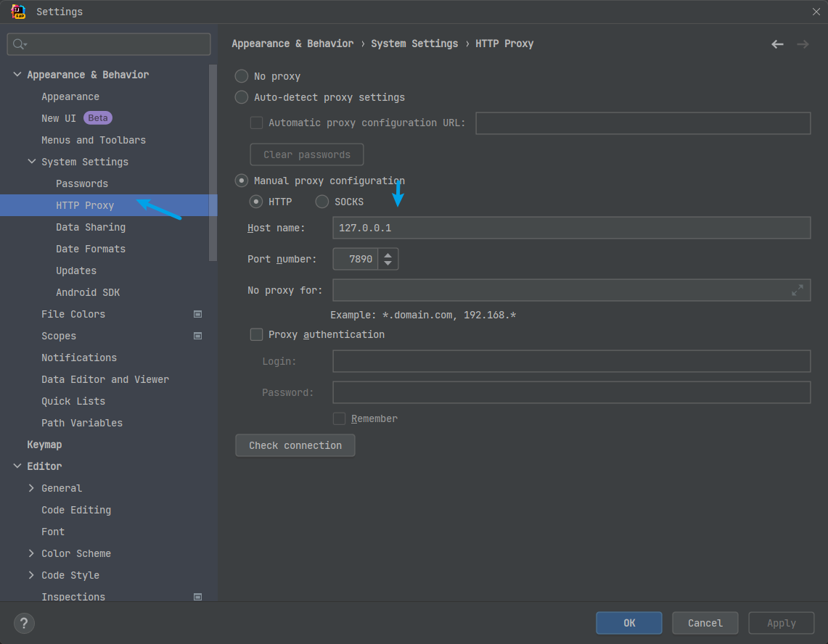The image size is (828, 644).
Task: Click Apply to save proxy settings
Action: tap(781, 623)
